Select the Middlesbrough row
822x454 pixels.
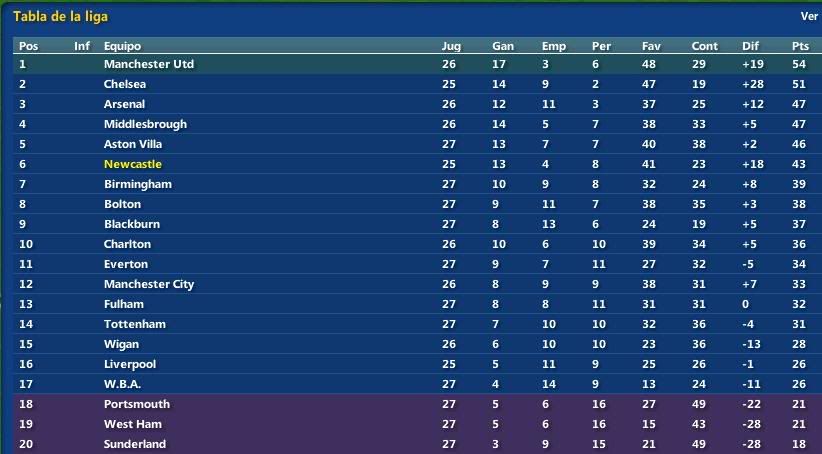[417, 124]
